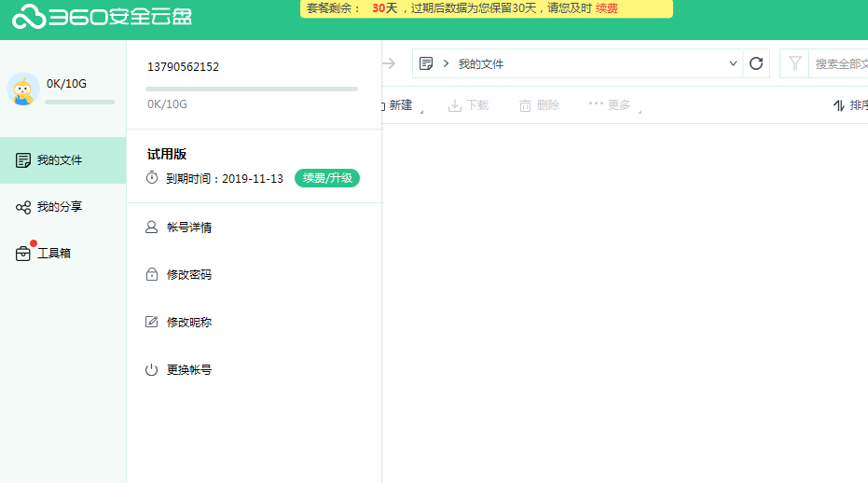This screenshot has width=868, height=483.
Task: Select 修改密码 menu entry
Action: [x=188, y=275]
